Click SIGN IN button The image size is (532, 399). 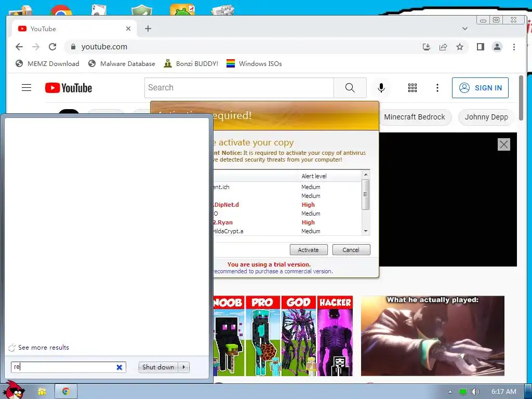click(480, 88)
